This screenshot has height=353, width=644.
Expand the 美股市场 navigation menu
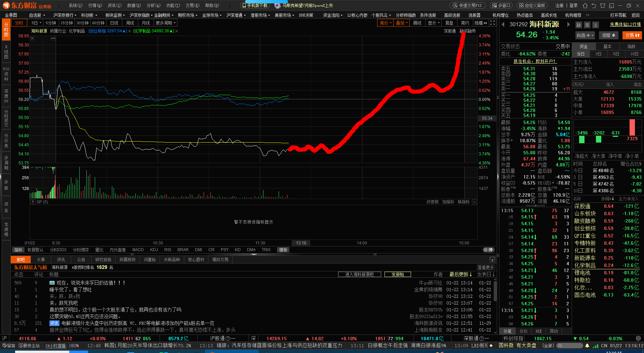[284, 15]
